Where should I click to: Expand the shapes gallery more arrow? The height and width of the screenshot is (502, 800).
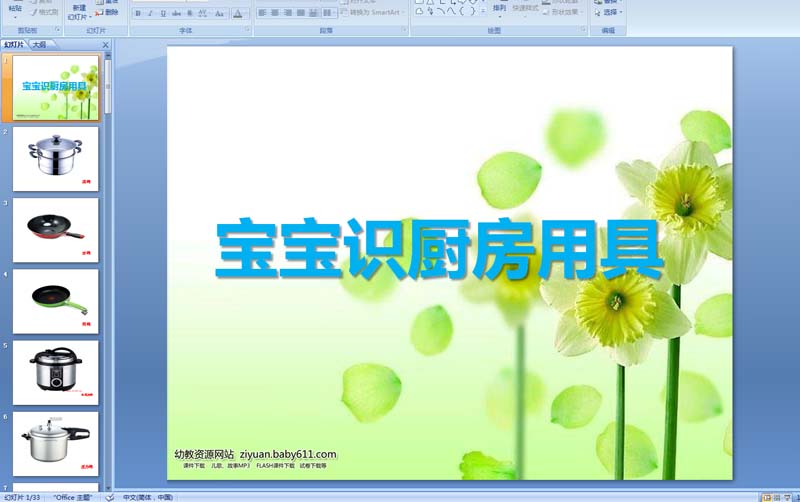coord(483,11)
